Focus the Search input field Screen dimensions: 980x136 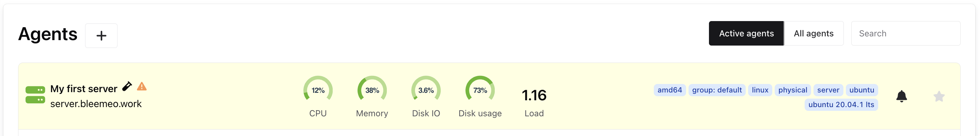tap(905, 33)
